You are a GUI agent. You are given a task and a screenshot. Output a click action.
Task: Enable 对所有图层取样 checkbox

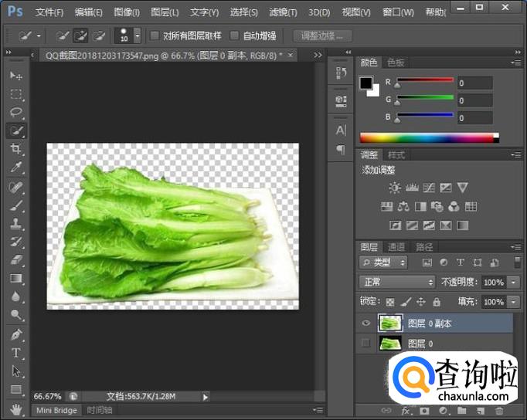click(x=155, y=36)
